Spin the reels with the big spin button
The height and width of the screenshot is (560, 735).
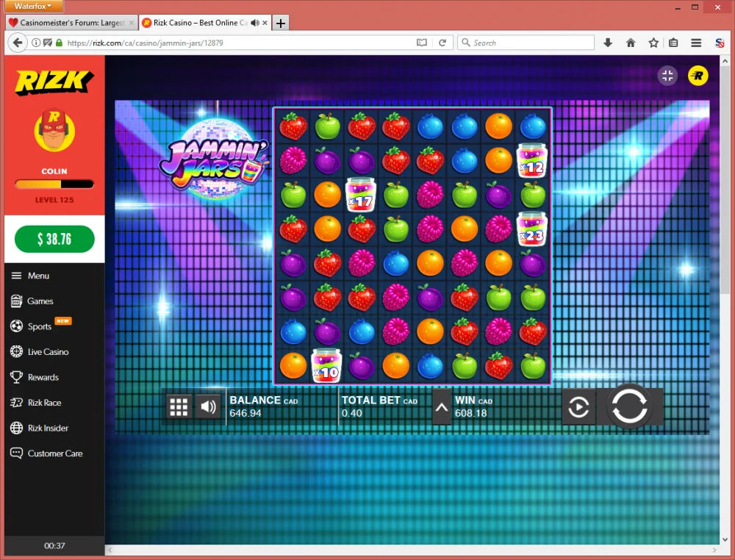click(630, 406)
